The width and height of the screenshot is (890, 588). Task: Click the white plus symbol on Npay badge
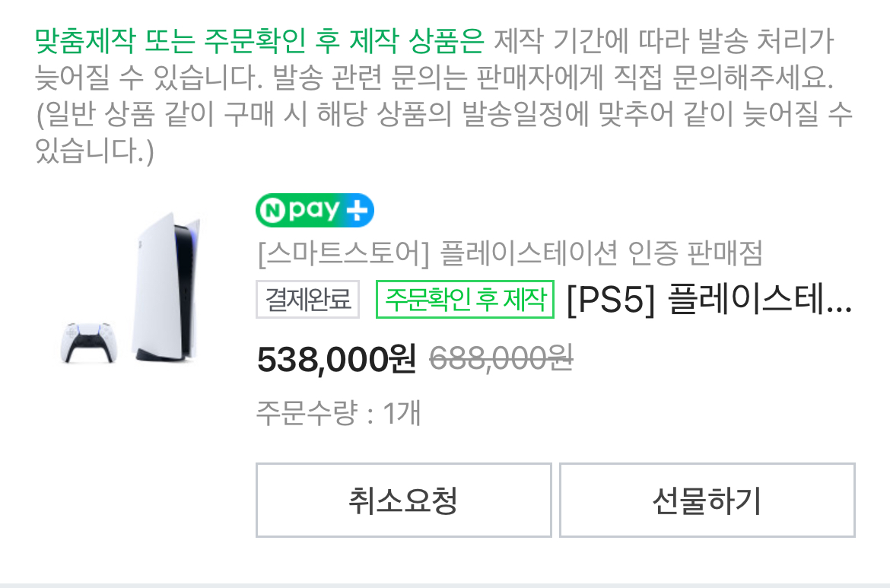[x=357, y=211]
